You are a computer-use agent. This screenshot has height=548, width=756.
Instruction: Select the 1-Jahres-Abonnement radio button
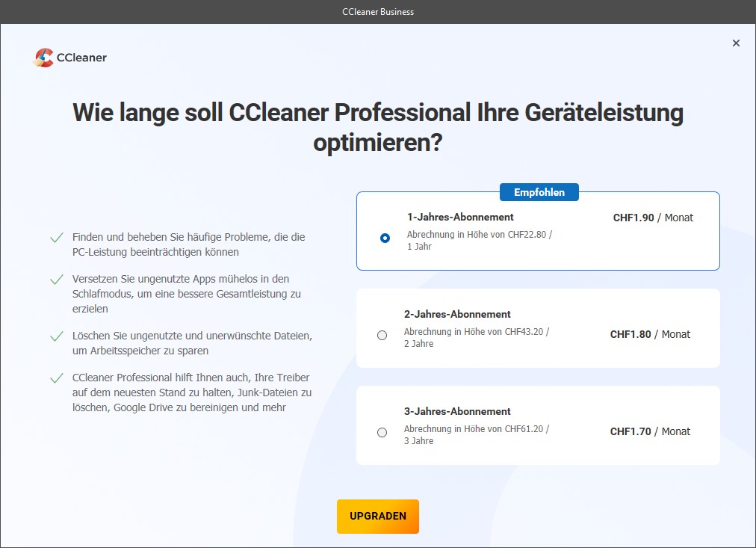point(385,238)
